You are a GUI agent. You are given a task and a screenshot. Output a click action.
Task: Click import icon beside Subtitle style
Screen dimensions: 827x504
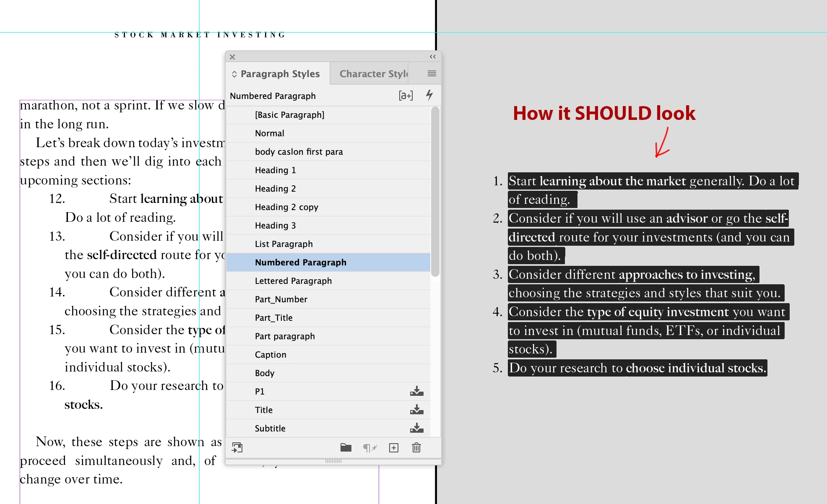416,428
